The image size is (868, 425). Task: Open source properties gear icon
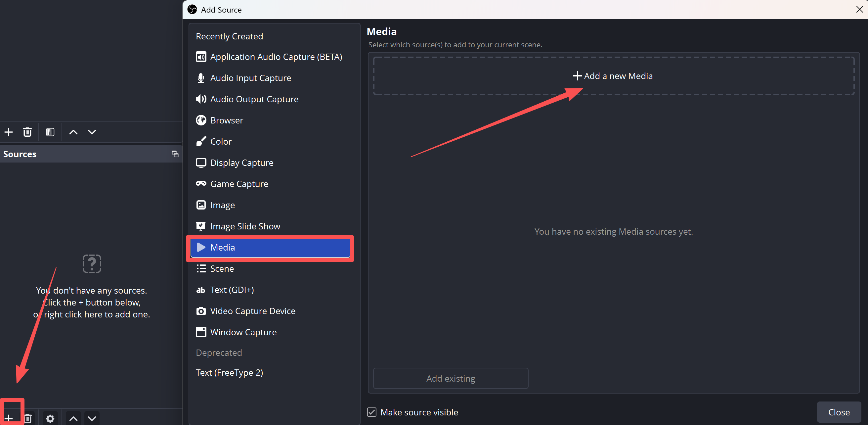coord(50,418)
